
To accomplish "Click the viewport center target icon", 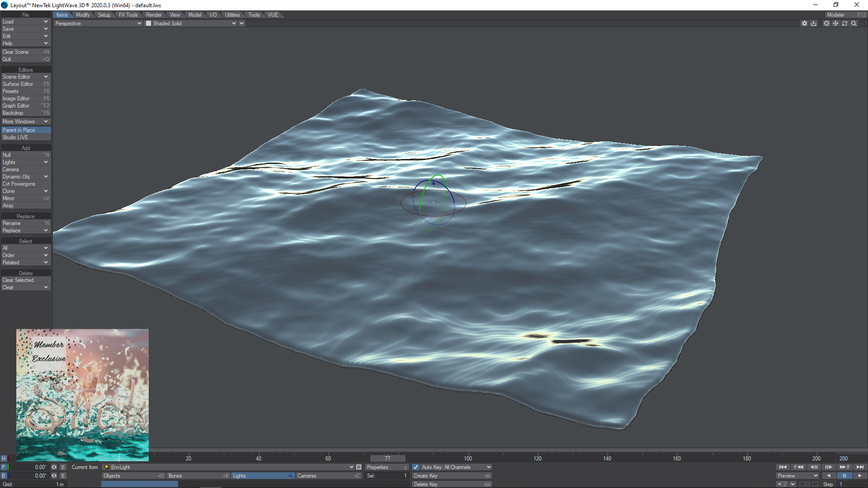I will (826, 23).
